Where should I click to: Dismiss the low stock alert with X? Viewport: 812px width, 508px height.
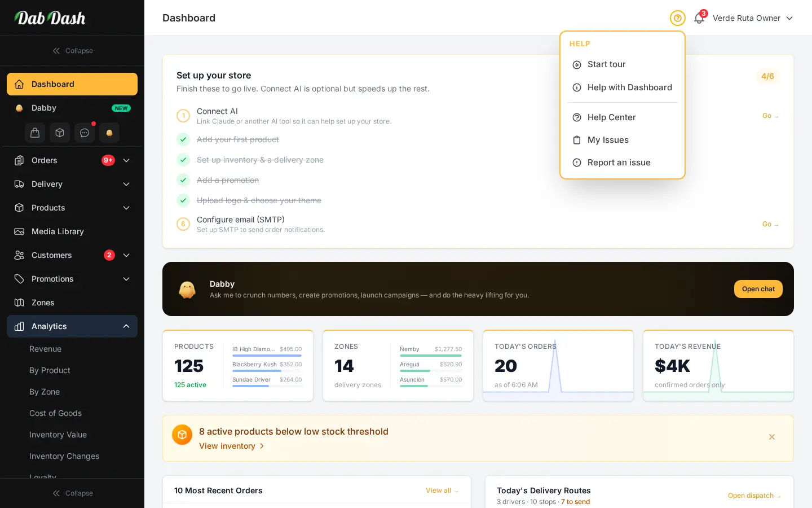point(772,437)
